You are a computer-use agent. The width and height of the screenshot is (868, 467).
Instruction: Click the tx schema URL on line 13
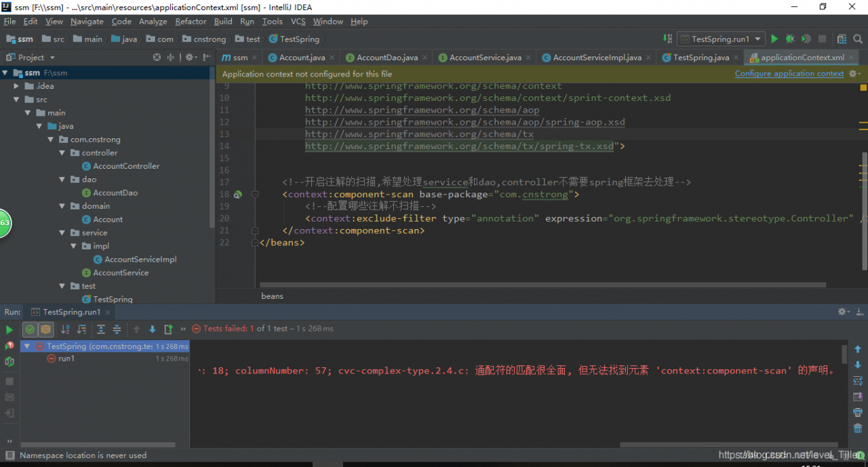pos(419,134)
